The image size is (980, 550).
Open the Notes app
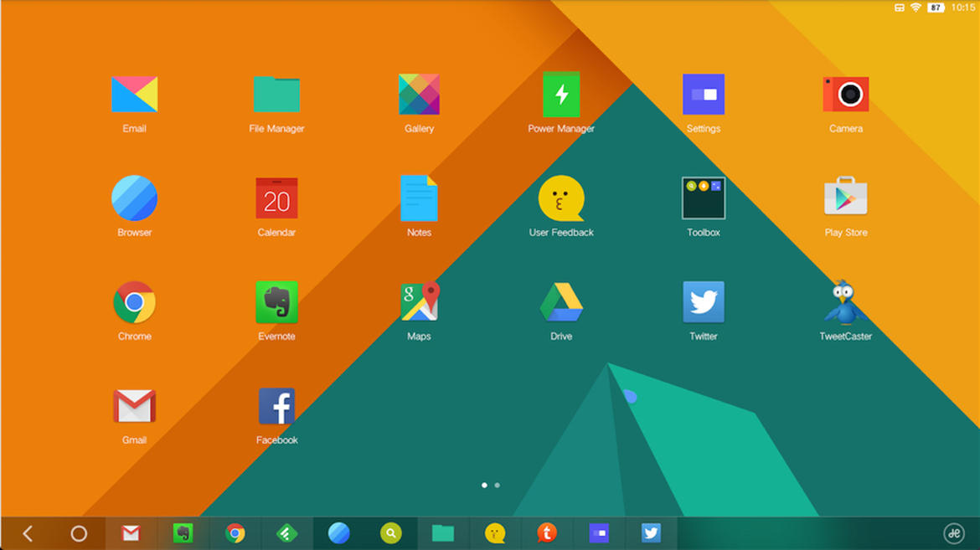click(420, 198)
